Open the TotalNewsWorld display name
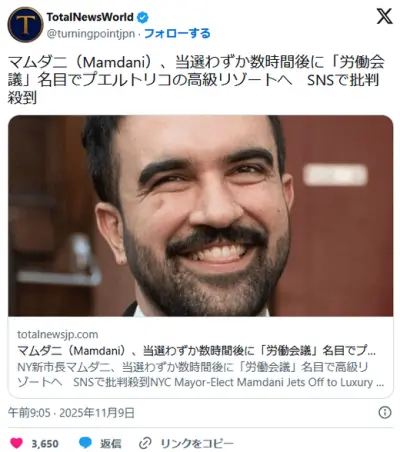Screen dimensions: 400x452 coord(90,17)
